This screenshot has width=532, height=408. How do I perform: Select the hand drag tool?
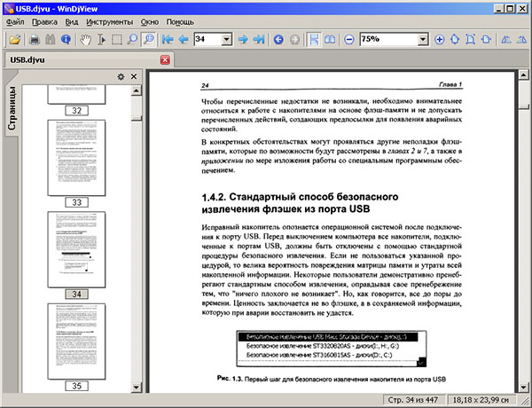[86, 40]
